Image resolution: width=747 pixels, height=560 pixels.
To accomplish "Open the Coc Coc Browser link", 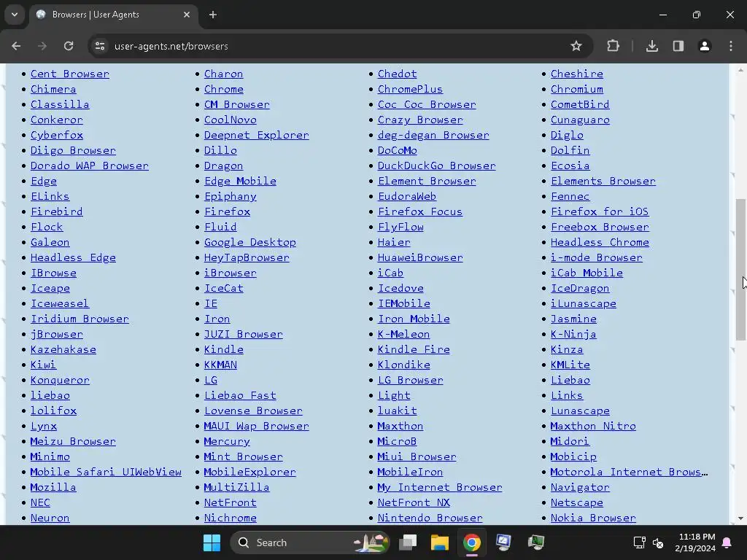I will [427, 104].
